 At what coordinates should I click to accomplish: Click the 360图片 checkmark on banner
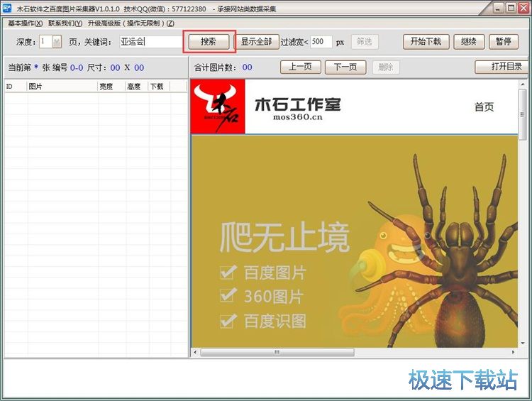click(x=228, y=295)
